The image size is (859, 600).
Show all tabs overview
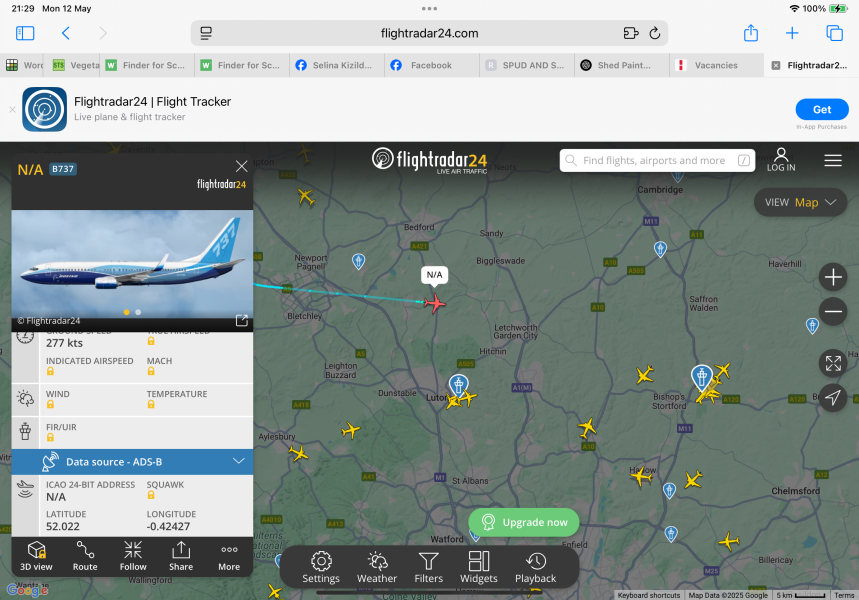coord(834,33)
